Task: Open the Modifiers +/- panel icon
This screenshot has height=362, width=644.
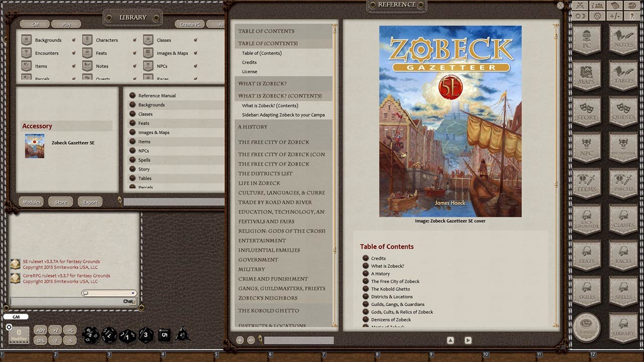Action: coord(614,16)
